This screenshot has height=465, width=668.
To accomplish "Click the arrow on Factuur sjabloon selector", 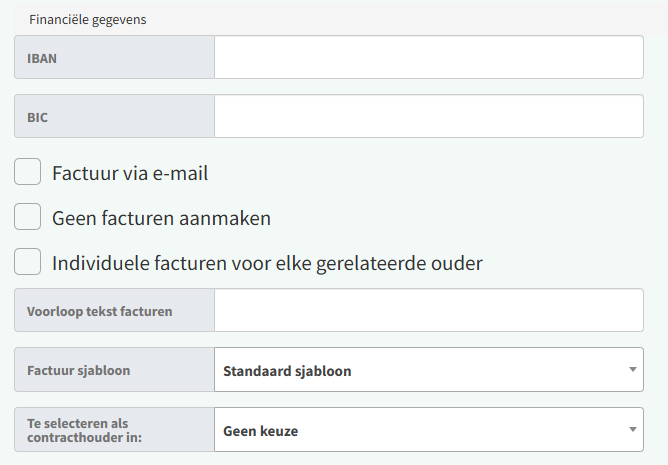I will (x=632, y=371).
